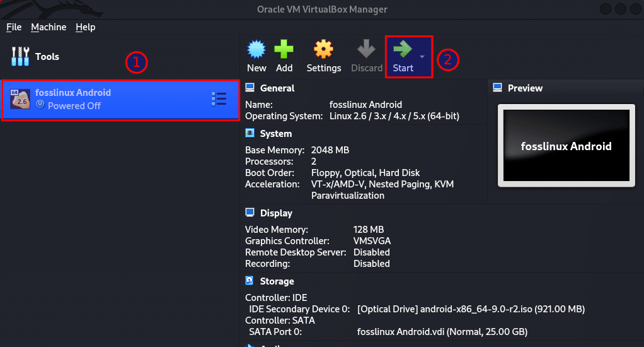Open the File menu
Screen dimensions: 644x347
14,27
